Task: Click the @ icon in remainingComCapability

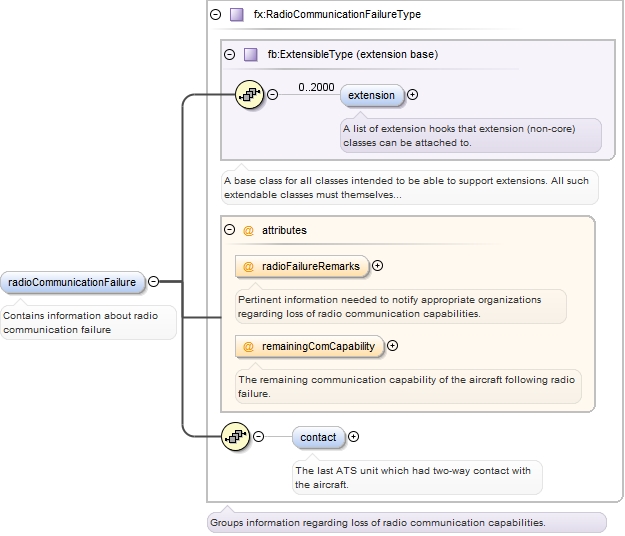Action: point(249,346)
